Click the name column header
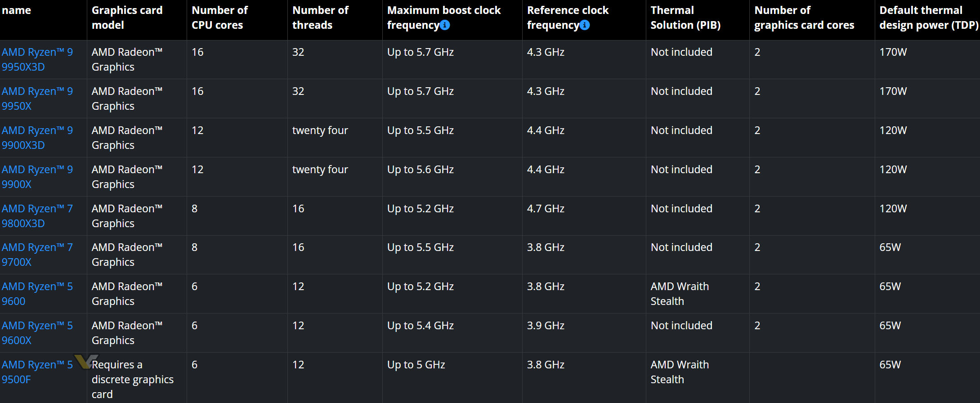The height and width of the screenshot is (403, 980). click(x=17, y=10)
